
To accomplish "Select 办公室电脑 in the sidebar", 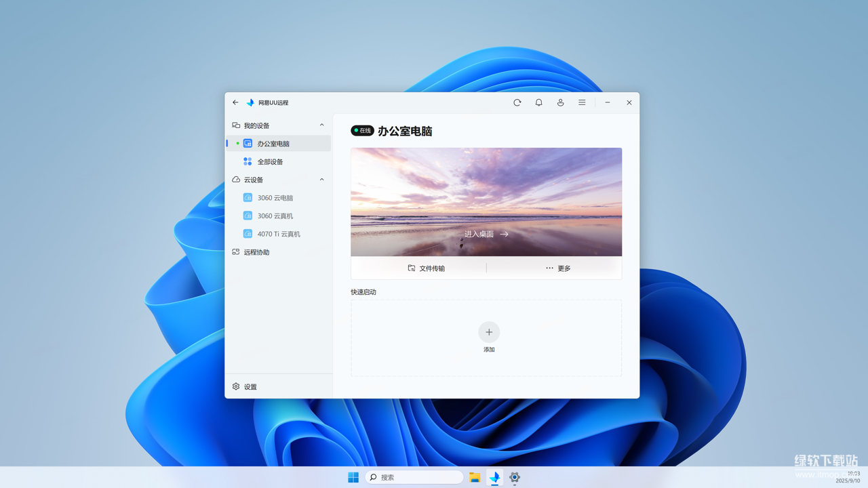I will 273,143.
